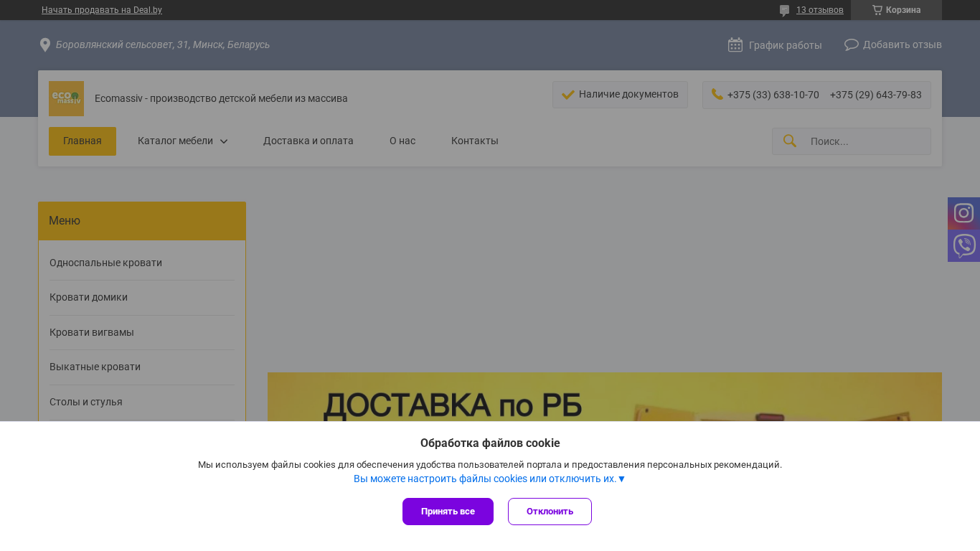Click the add review speech bubble icon
Viewport: 980px width, 551px height.
[852, 44]
